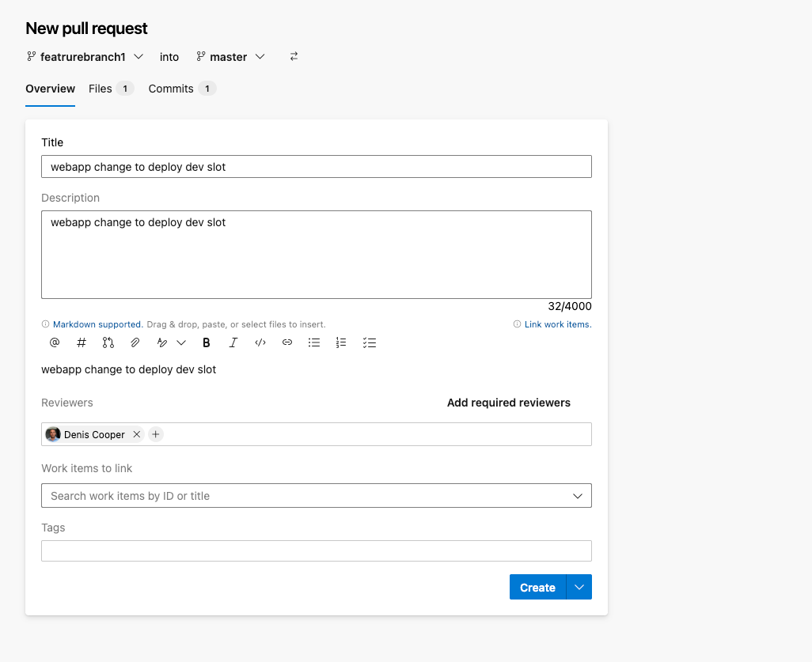The height and width of the screenshot is (662, 812).
Task: Open the featrurebranch1 source branch dropdown
Action: [x=85, y=57]
